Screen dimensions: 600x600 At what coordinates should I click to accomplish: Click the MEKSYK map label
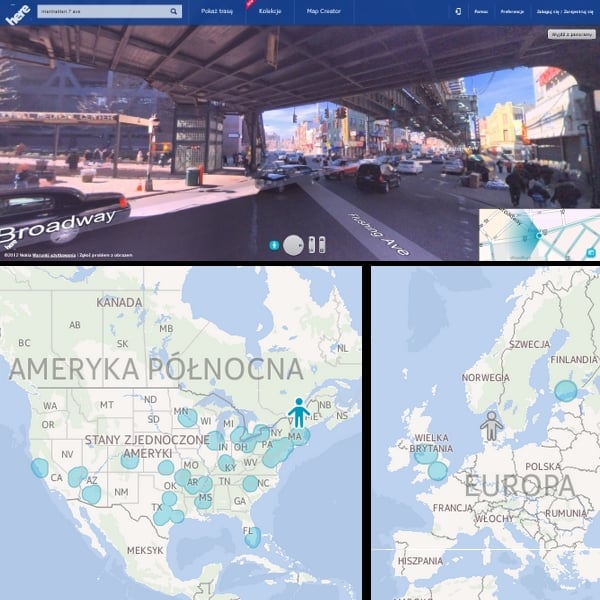[145, 551]
